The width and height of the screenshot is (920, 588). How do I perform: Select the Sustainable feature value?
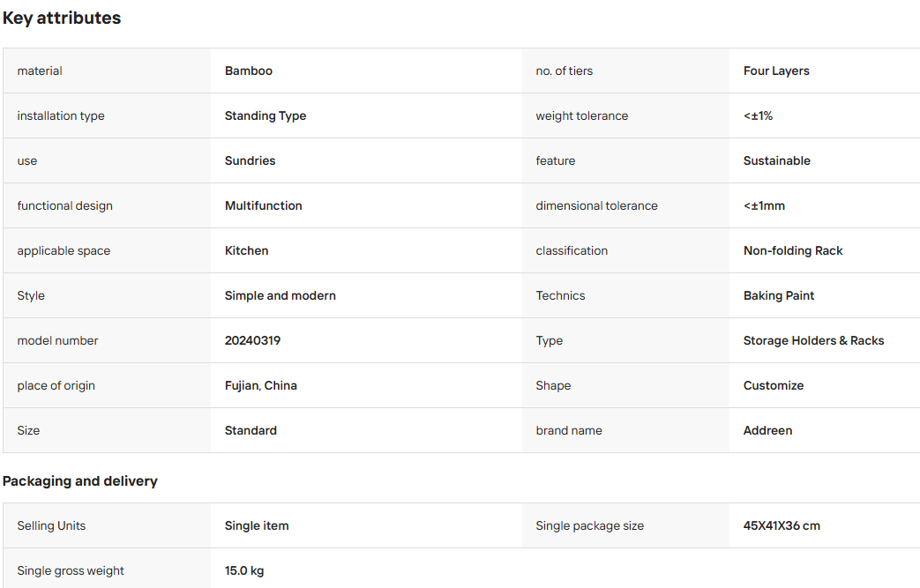click(777, 160)
